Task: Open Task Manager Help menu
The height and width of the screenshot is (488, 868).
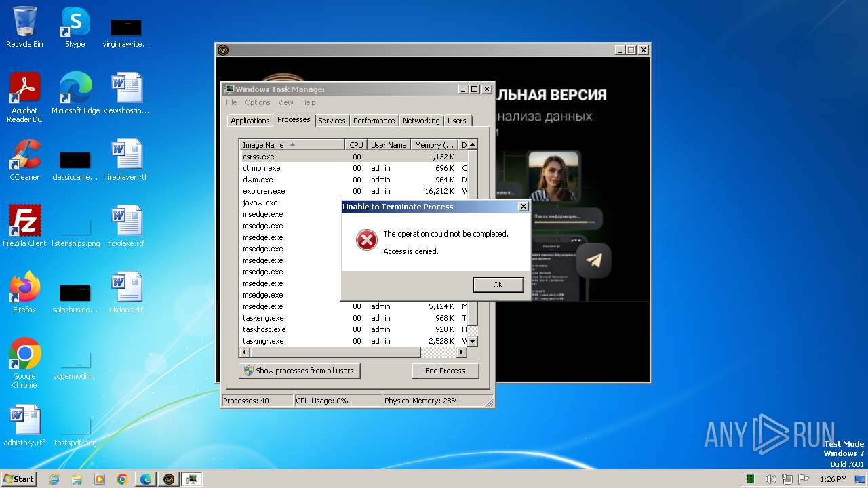Action: click(x=308, y=102)
